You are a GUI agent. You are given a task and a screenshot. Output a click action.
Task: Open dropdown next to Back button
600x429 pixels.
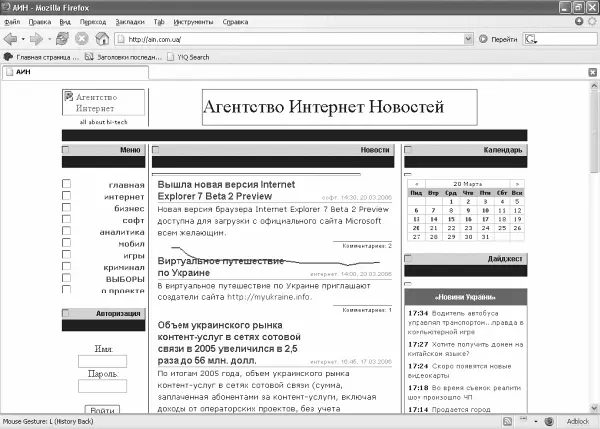(24, 39)
